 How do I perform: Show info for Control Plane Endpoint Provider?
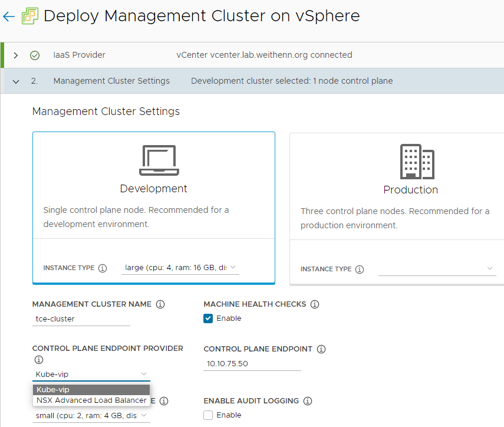(38, 360)
